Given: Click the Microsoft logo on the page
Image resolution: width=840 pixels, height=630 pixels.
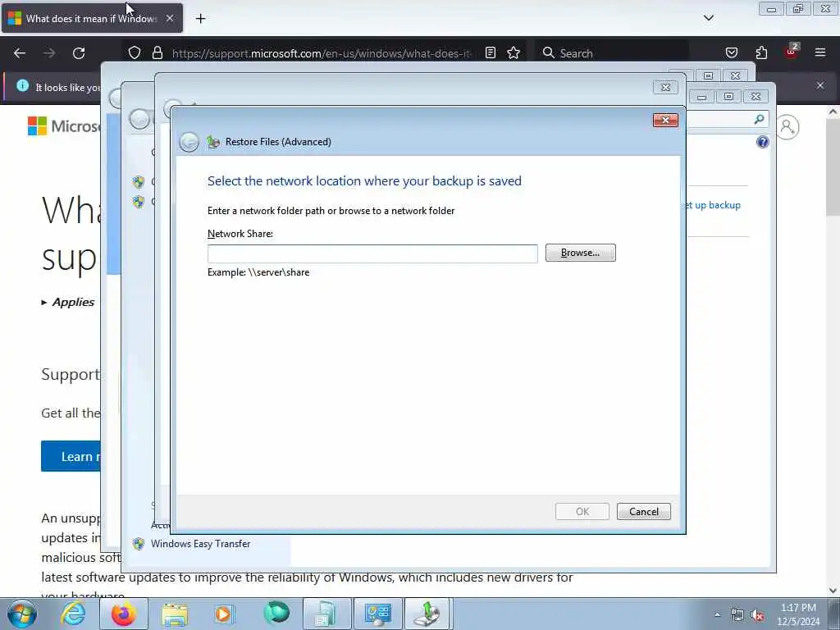Looking at the screenshot, I should (64, 126).
